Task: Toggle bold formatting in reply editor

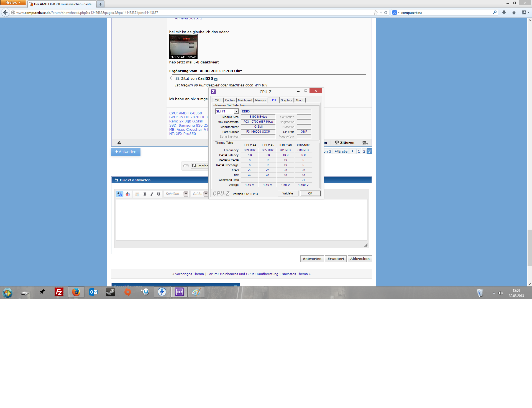Action: pos(145,194)
